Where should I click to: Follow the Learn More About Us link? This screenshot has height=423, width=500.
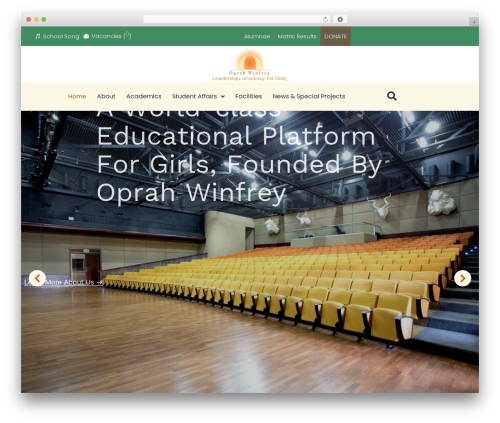(63, 282)
